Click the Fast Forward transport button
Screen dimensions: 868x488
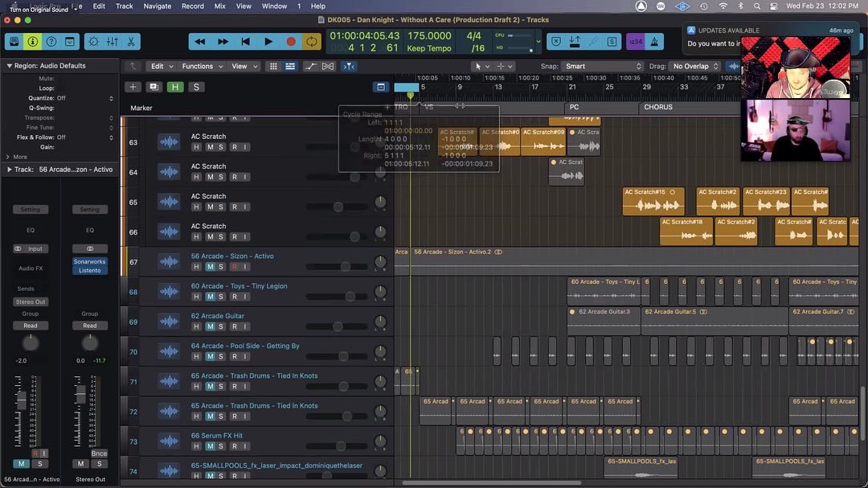[x=223, y=42]
